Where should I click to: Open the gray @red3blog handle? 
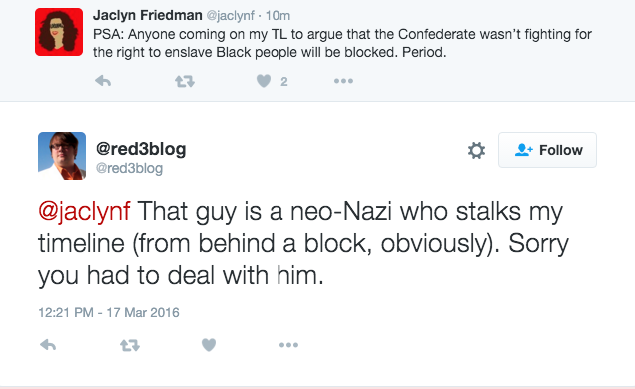pyautogui.click(x=129, y=168)
